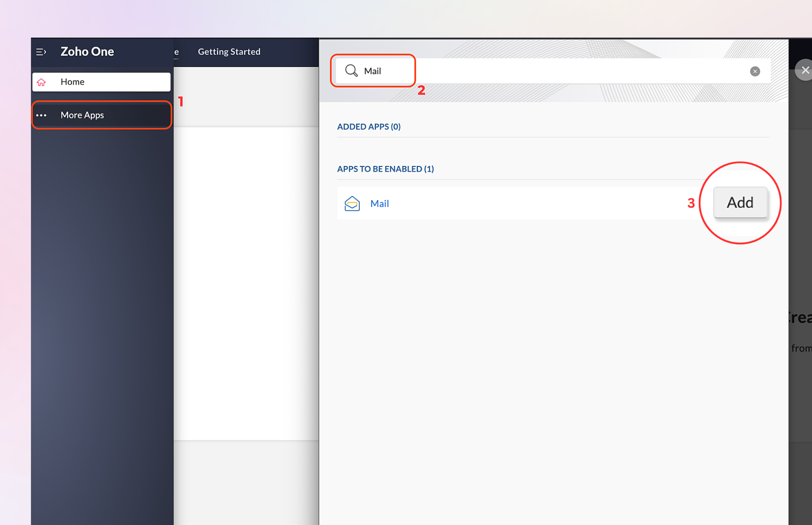812x525 pixels.
Task: Click the ADDED APPS (0) heading
Action: coord(369,126)
